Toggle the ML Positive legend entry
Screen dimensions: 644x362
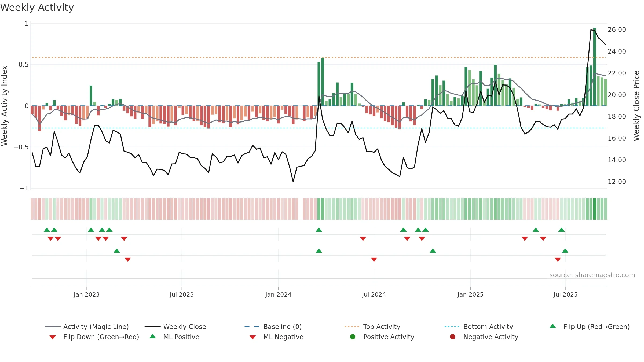coord(174,337)
